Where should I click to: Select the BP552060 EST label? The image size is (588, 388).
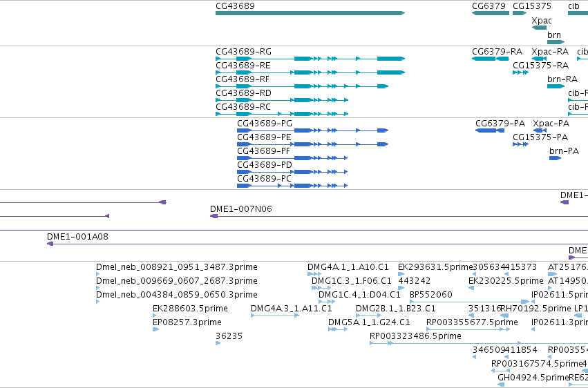[x=431, y=295]
